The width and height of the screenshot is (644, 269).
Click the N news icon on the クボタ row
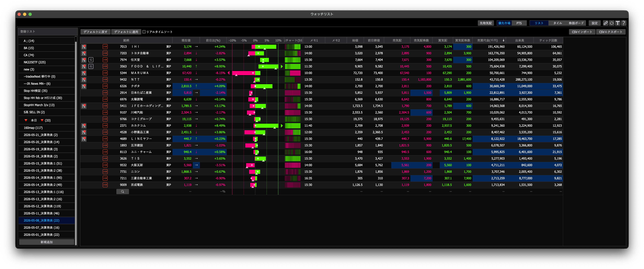pyautogui.click(x=84, y=86)
